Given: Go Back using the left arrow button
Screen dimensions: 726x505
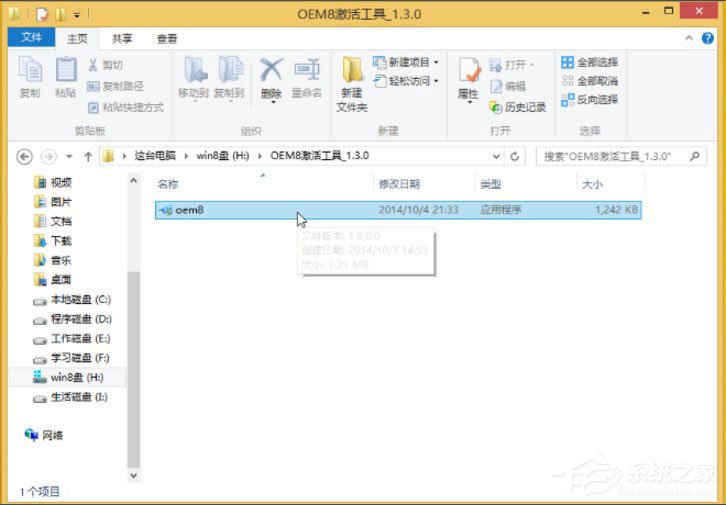Looking at the screenshot, I should tap(25, 156).
